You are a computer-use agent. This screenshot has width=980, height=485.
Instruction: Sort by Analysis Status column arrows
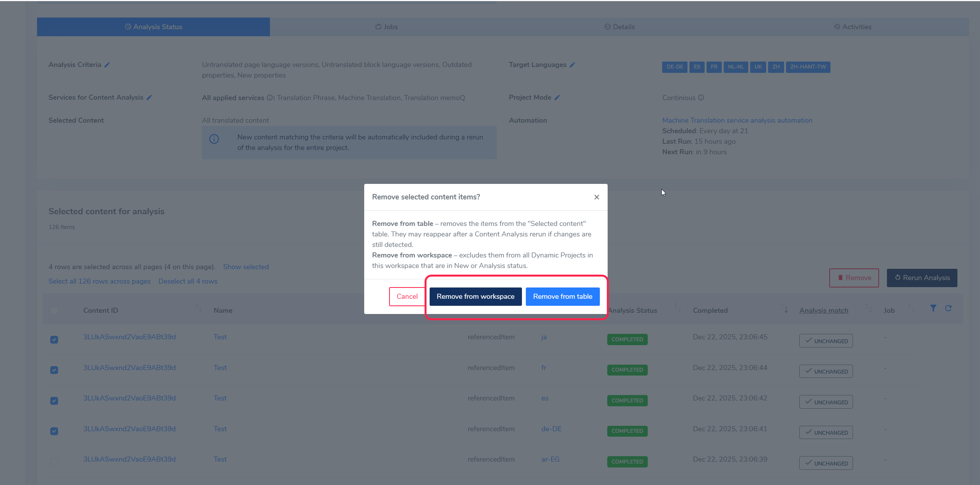point(678,308)
